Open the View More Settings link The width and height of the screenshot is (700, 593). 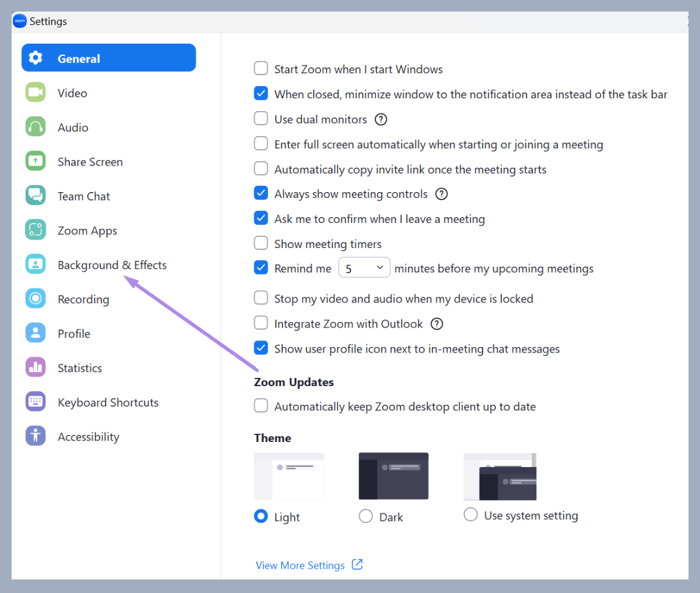click(x=300, y=565)
